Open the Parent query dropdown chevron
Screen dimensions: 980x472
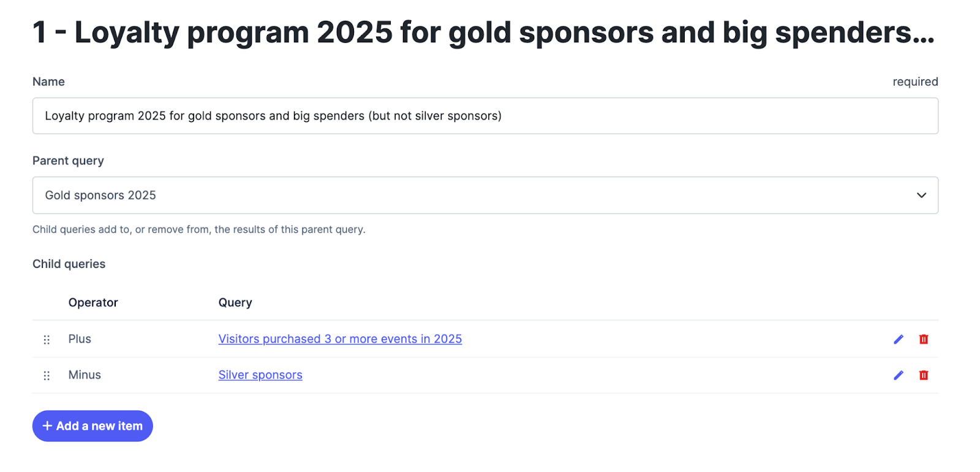click(x=921, y=196)
